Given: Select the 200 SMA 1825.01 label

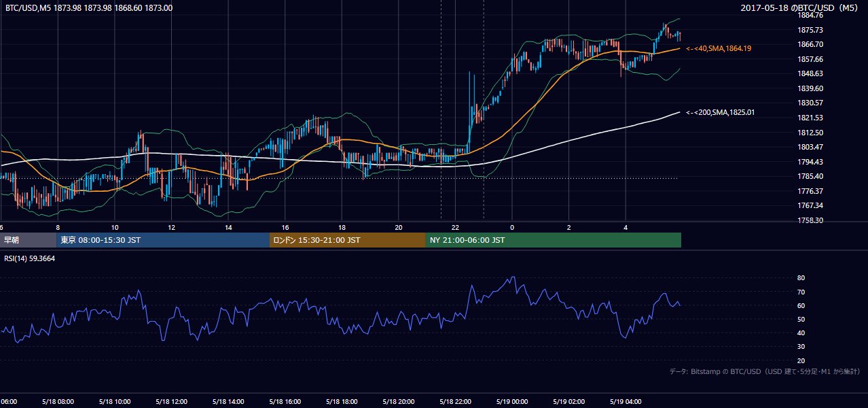Looking at the screenshot, I should click(721, 112).
